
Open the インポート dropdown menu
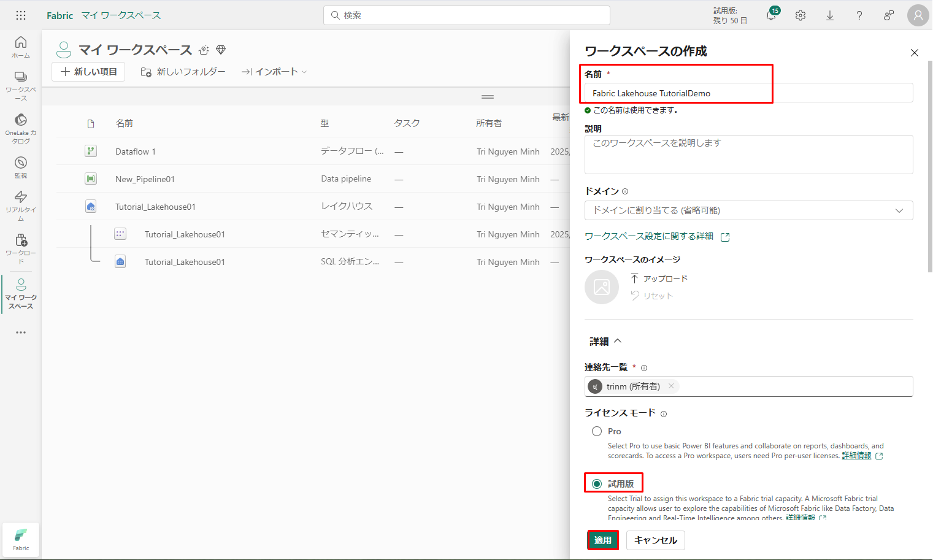274,72
